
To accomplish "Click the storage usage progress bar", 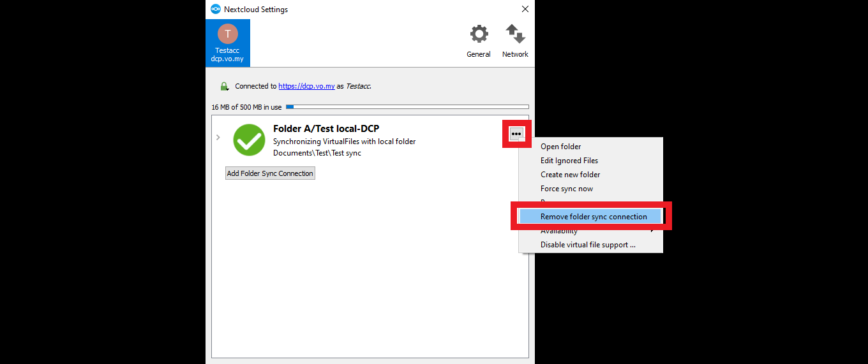I will [x=407, y=107].
